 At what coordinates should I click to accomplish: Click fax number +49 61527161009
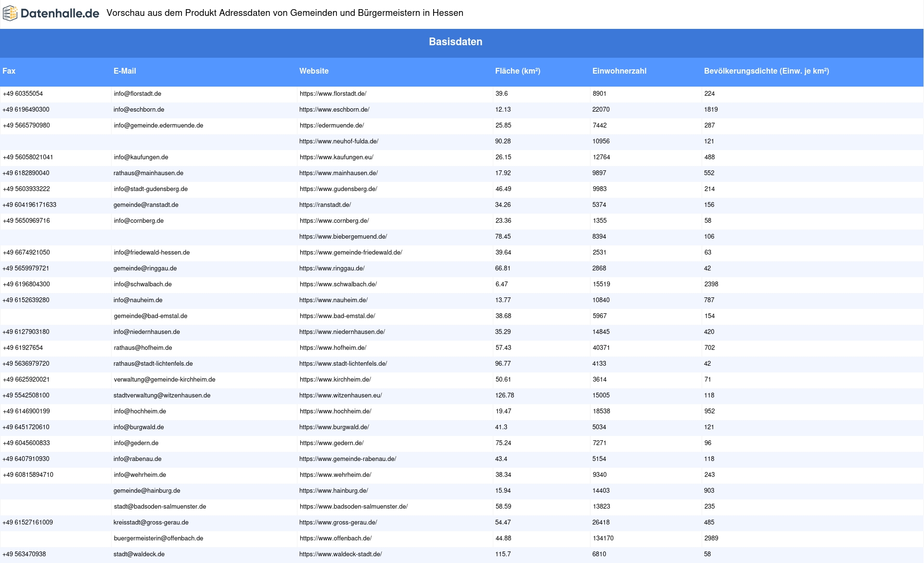click(x=28, y=523)
